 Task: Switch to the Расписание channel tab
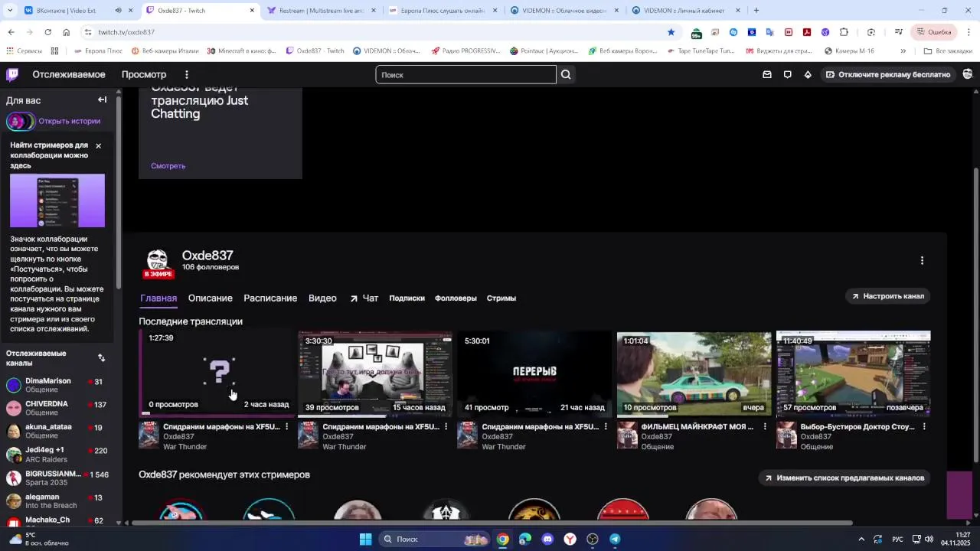pos(270,298)
